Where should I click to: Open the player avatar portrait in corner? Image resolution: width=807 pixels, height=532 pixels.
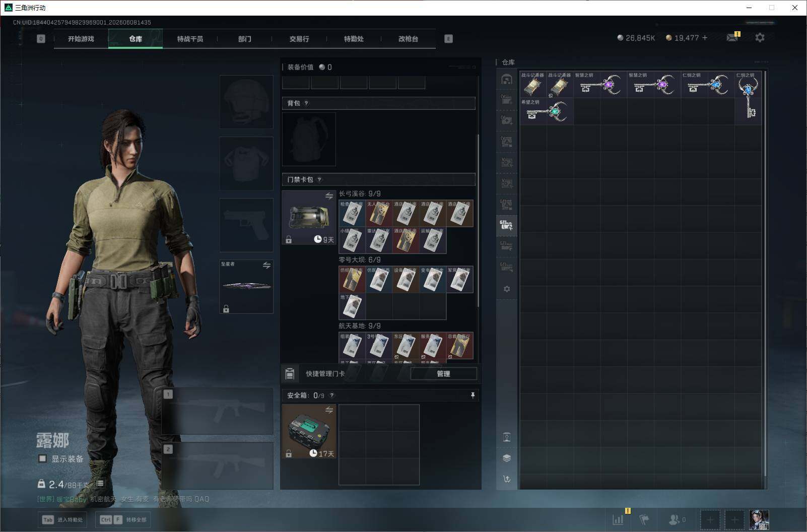pyautogui.click(x=759, y=519)
